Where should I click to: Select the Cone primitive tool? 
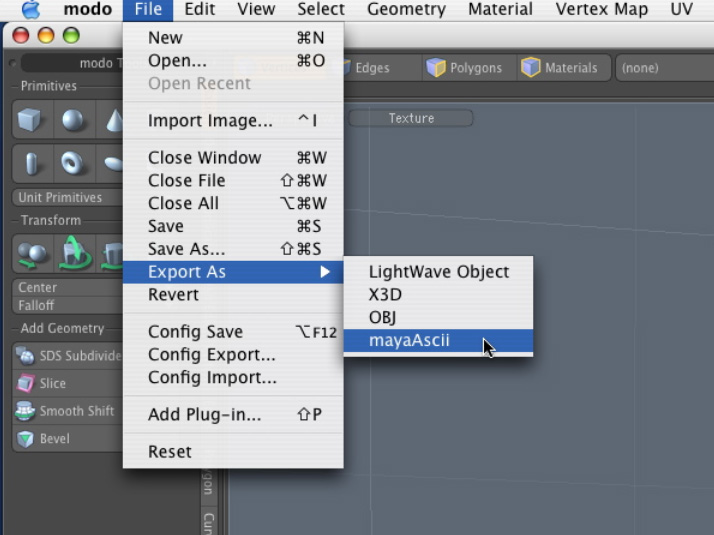111,120
